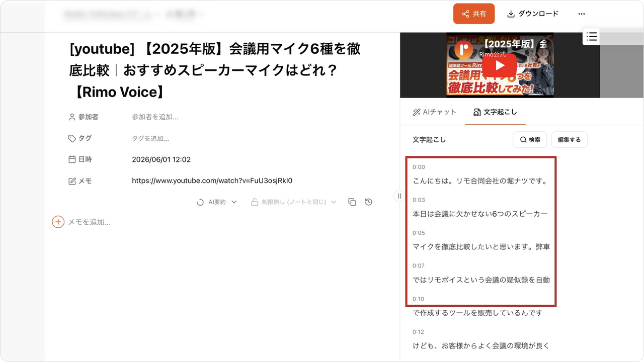Screen dimensions: 644x362
Task: Click the メモを追加... placeholder text
Action: [89, 222]
